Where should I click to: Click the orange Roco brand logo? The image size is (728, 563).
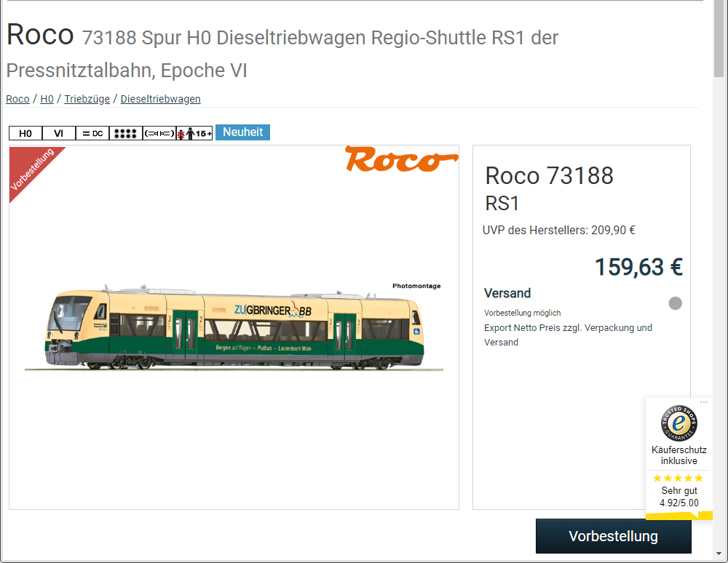pos(401,159)
